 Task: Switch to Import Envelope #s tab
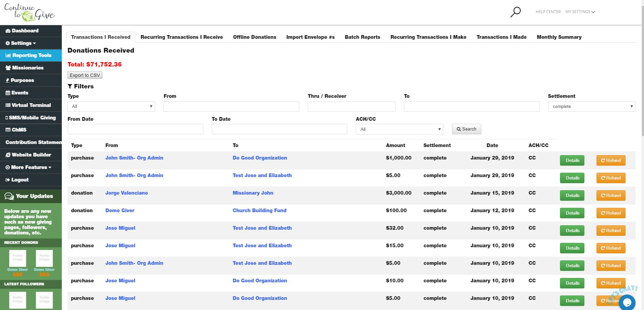[310, 37]
